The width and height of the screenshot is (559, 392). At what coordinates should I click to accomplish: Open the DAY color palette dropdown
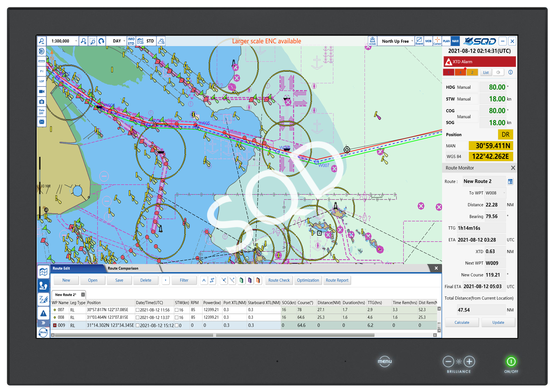click(x=117, y=41)
